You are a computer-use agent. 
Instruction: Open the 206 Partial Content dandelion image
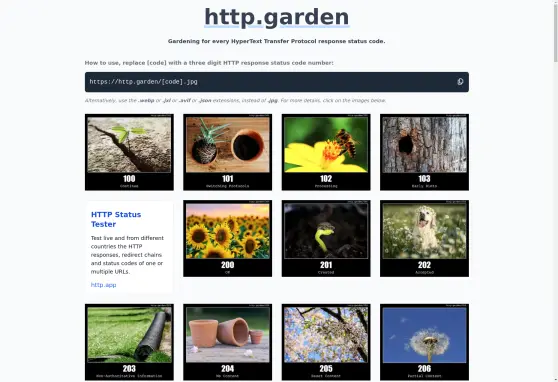pos(424,342)
